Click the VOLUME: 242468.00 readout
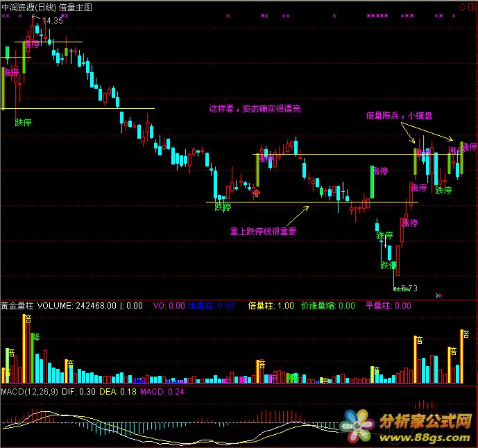Image resolution: width=478 pixels, height=448 pixels. click(77, 306)
